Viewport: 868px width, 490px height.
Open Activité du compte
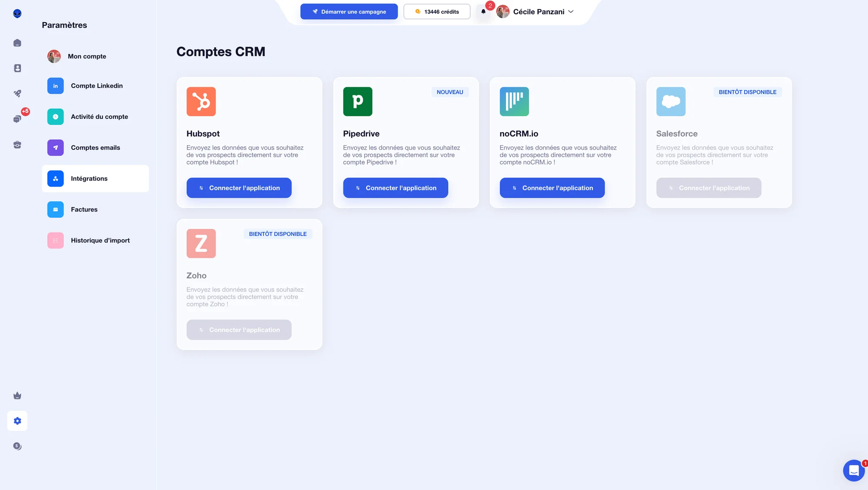95,117
